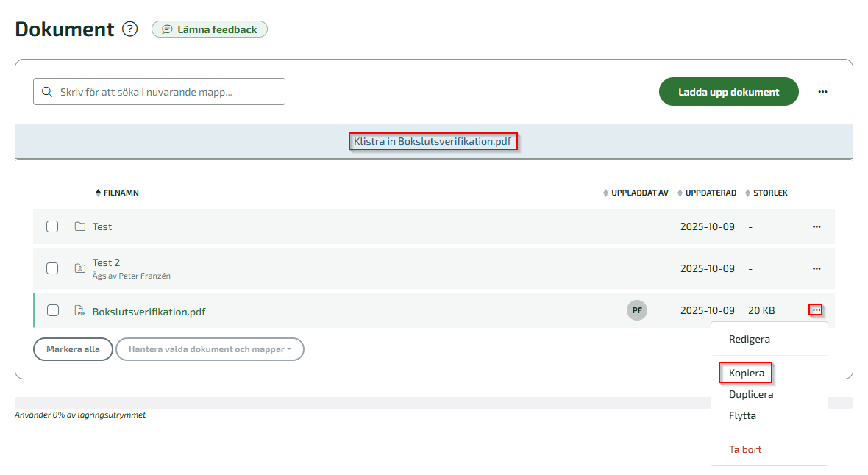Click the storage usage progress bar
Screen dimensions: 868x475
pos(434,403)
